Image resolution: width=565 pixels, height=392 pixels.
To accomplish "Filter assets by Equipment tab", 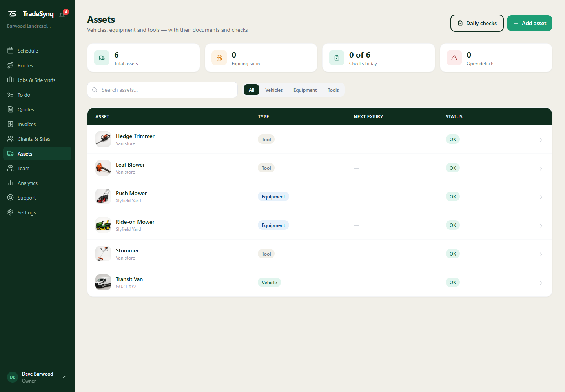I will coord(305,90).
